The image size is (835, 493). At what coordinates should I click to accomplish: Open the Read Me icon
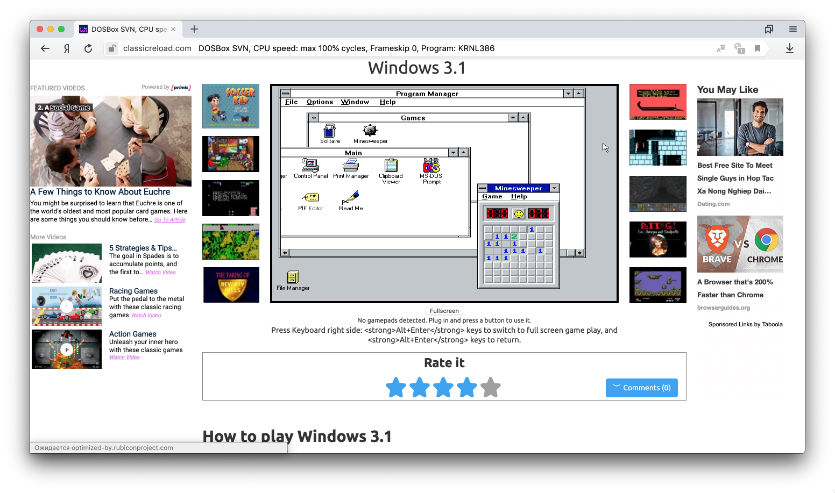[x=350, y=198]
